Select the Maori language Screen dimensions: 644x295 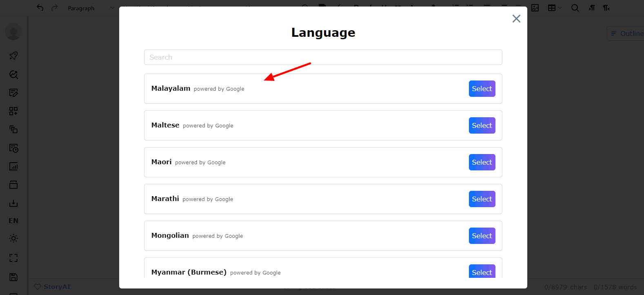482,162
